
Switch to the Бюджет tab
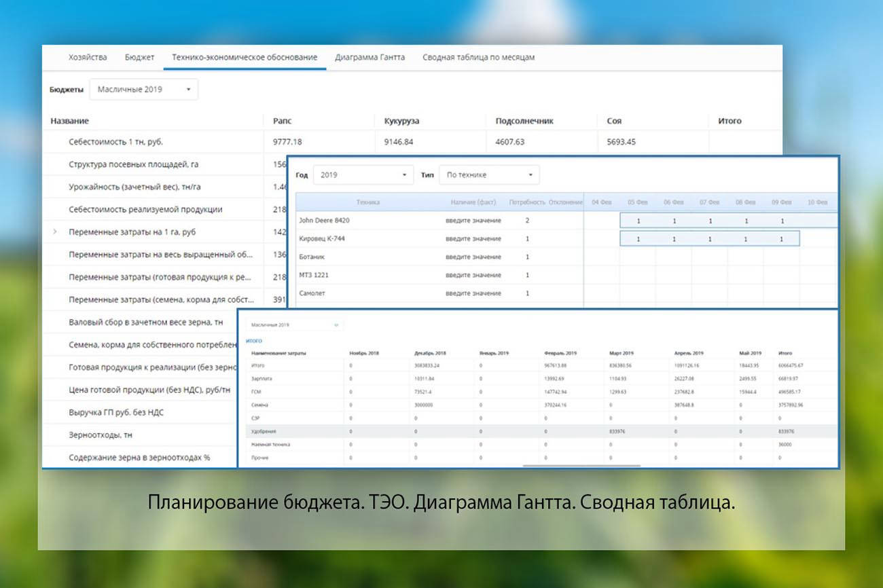coord(139,58)
